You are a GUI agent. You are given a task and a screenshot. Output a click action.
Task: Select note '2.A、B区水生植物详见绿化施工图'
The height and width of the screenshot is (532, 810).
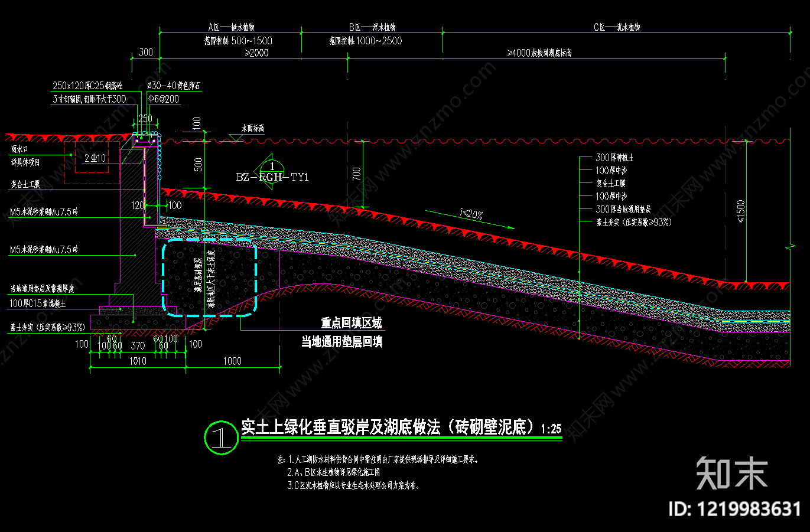coord(334,472)
